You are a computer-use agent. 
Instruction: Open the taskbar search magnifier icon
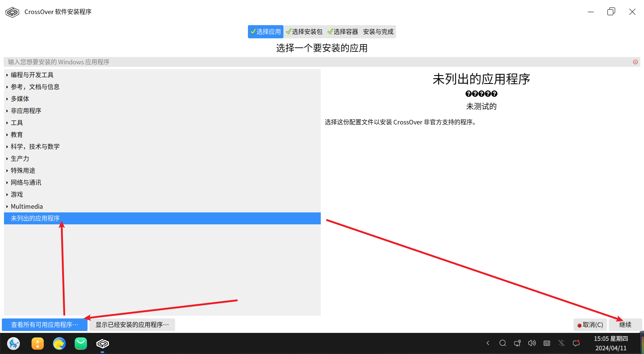tap(503, 343)
